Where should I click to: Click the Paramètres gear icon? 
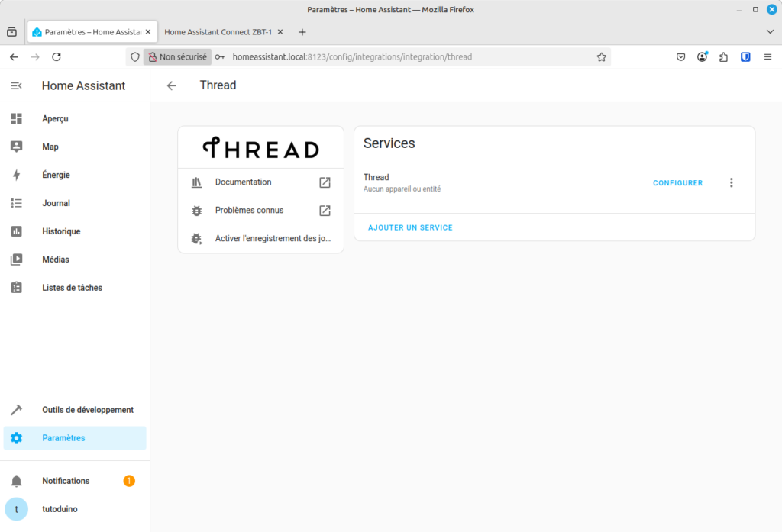coord(17,438)
